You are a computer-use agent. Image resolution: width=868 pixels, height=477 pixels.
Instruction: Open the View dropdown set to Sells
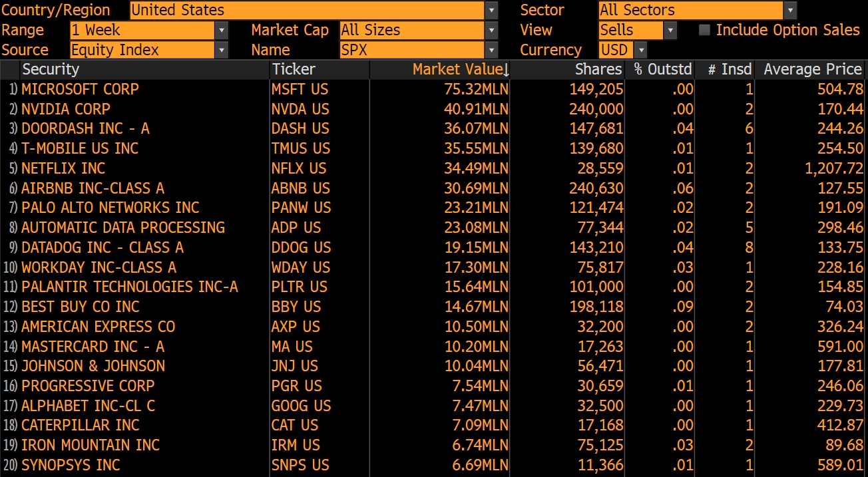coord(670,30)
